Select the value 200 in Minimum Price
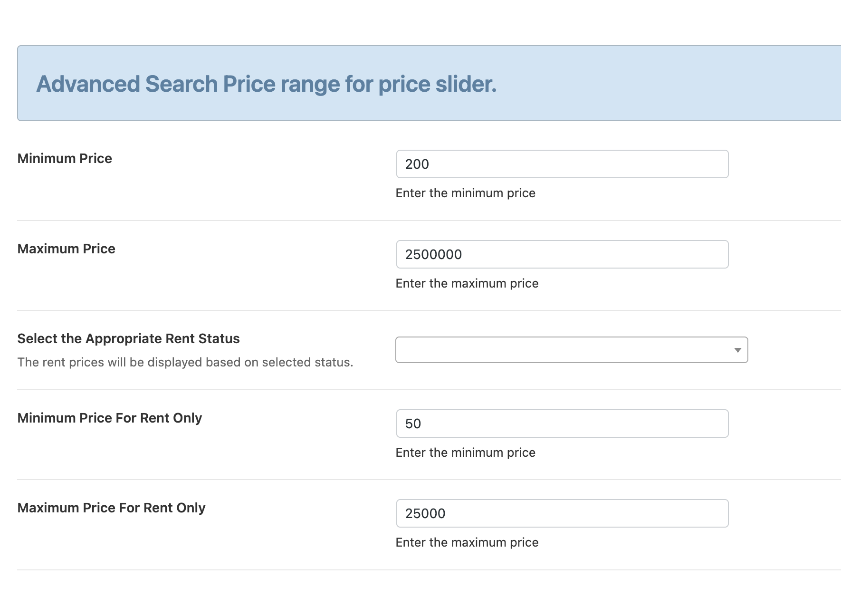841x616 pixels. point(417,164)
